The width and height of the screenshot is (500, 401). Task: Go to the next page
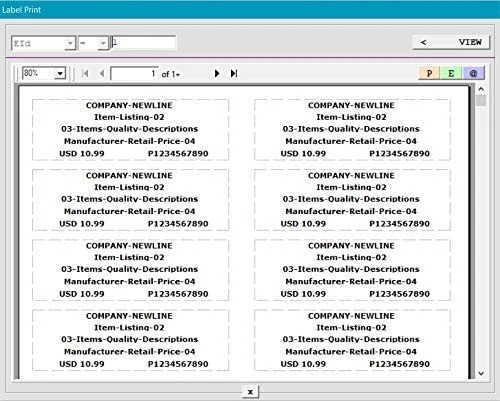[x=217, y=73]
